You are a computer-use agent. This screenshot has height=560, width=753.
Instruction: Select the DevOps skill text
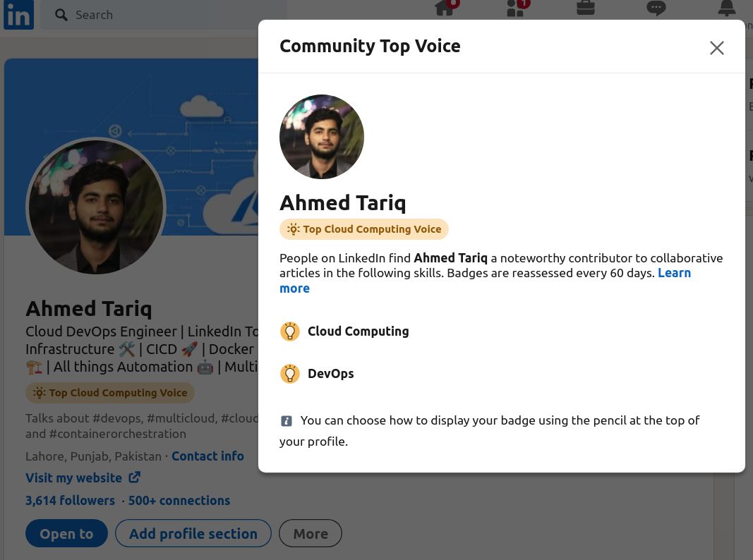pyautogui.click(x=331, y=373)
